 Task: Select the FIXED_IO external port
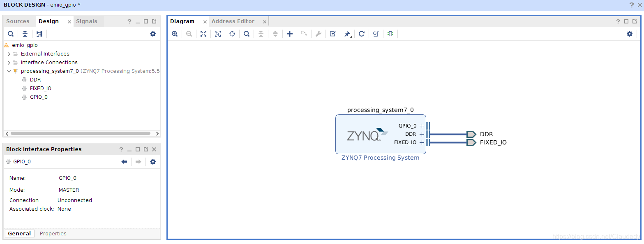(x=471, y=142)
